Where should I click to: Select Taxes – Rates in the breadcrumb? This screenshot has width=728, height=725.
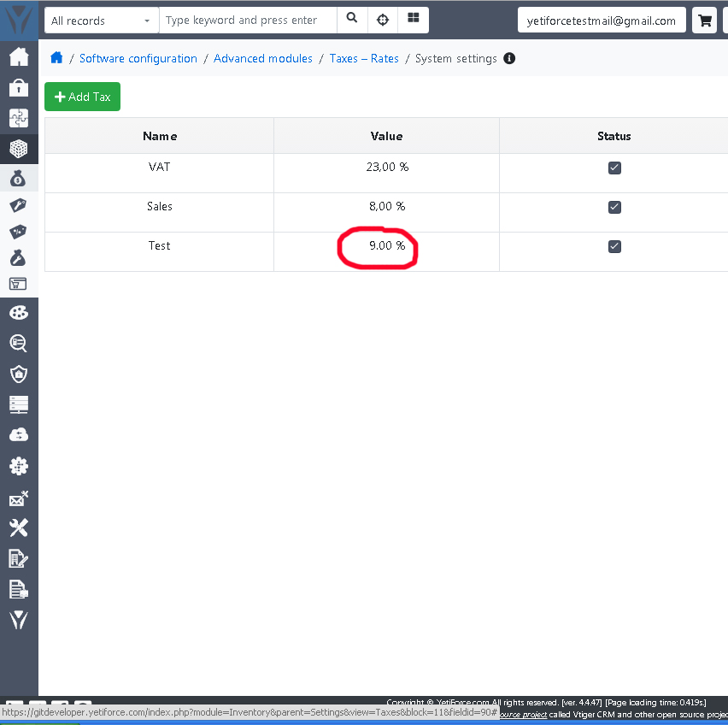click(364, 58)
